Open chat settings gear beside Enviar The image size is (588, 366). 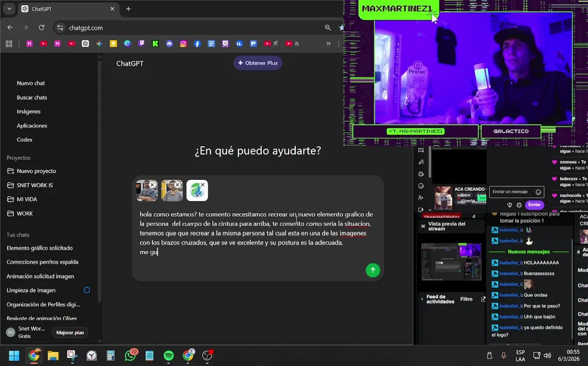coord(519,205)
